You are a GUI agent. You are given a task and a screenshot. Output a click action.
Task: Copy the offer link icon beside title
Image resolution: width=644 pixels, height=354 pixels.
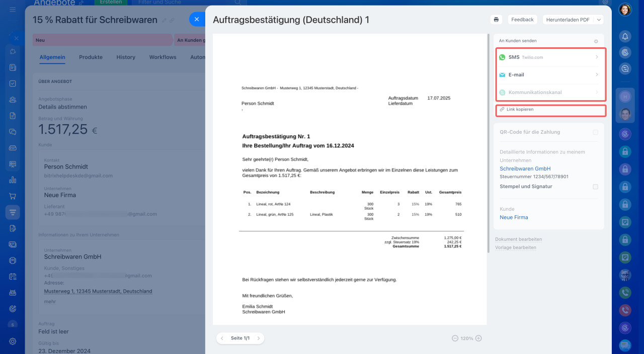(x=172, y=21)
